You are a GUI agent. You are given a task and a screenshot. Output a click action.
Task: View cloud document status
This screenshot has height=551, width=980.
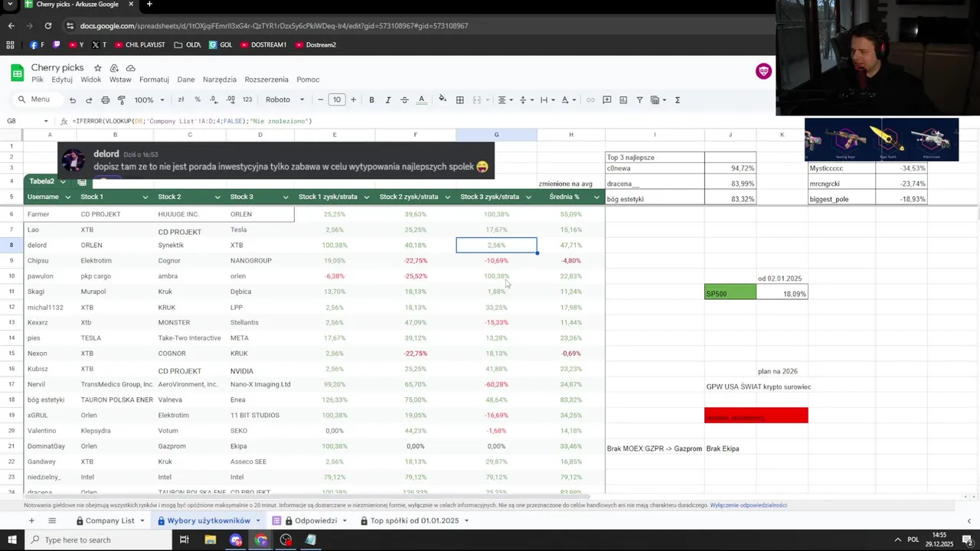pos(130,68)
